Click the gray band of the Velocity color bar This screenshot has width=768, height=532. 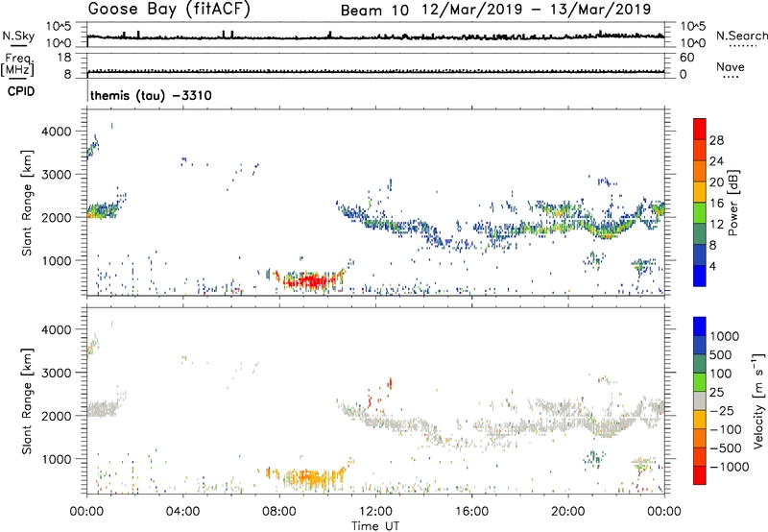tap(700, 401)
